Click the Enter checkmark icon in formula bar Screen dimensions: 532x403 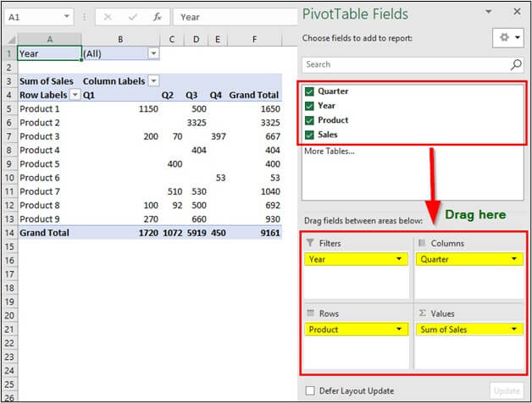tap(133, 17)
